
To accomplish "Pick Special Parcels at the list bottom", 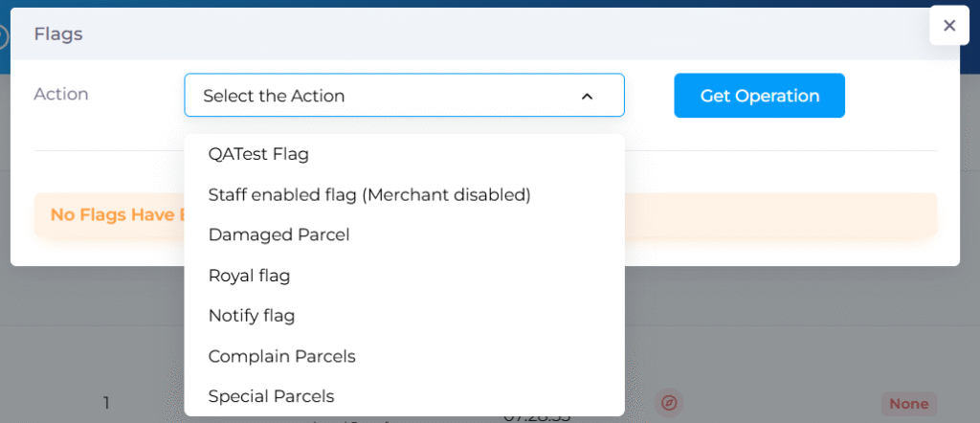I will (271, 396).
